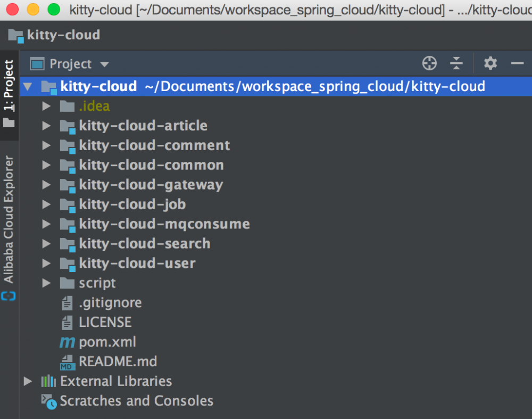532x419 pixels.
Task: Open the Project view settings gear
Action: [x=489, y=63]
